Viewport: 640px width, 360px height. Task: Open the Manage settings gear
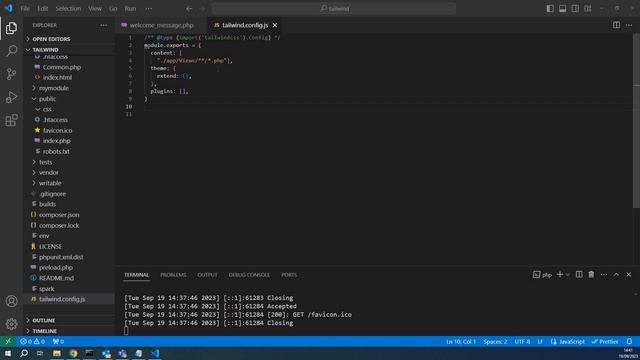click(x=11, y=324)
